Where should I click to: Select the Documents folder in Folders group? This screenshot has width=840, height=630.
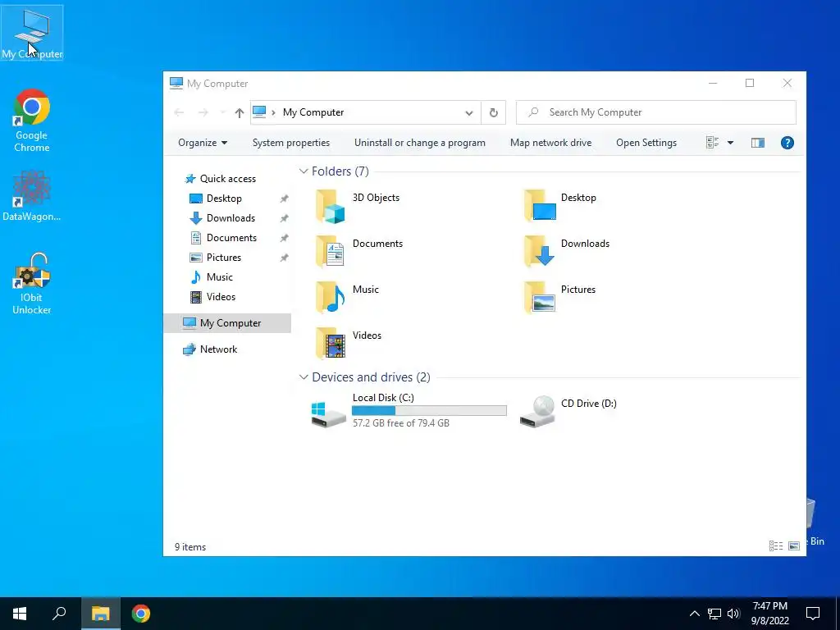click(x=359, y=251)
